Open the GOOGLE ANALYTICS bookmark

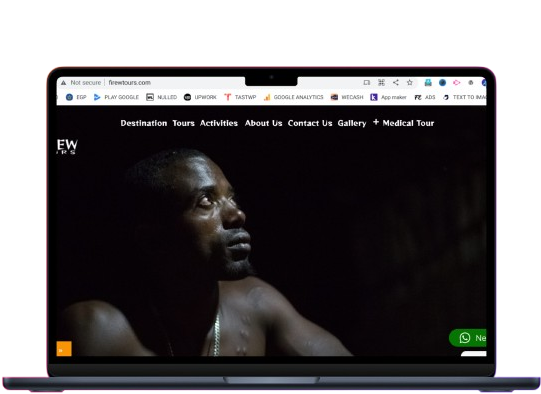point(293,97)
